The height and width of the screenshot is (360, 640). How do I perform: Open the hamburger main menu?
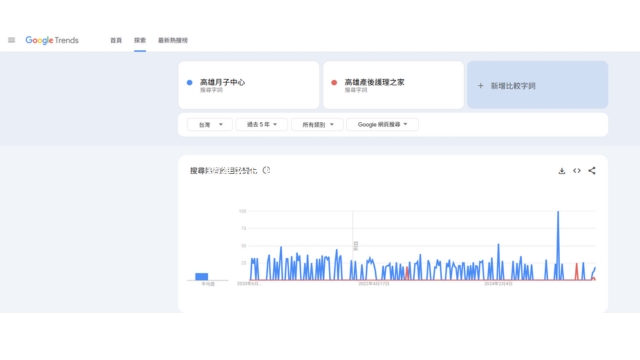point(11,40)
